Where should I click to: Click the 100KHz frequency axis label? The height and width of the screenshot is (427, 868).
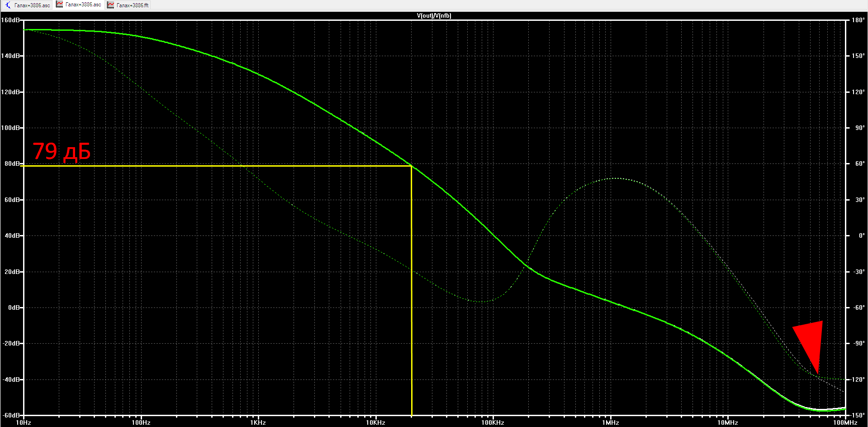[x=493, y=422]
